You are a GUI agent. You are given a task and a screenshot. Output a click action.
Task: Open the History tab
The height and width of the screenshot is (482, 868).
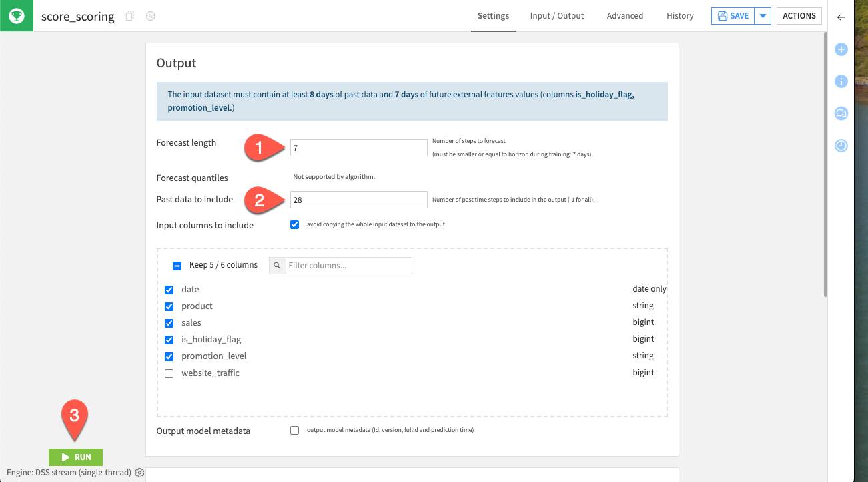pos(679,15)
